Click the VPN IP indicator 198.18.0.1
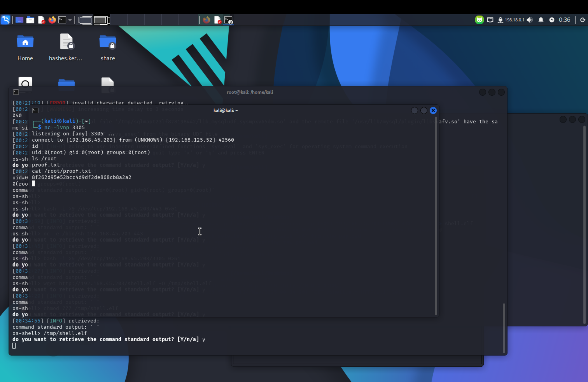 tap(514, 20)
